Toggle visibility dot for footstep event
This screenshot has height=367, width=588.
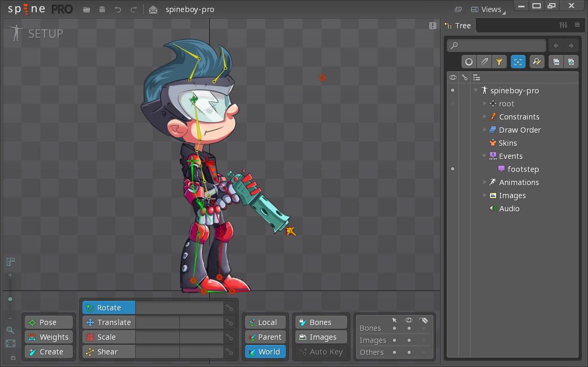(453, 169)
